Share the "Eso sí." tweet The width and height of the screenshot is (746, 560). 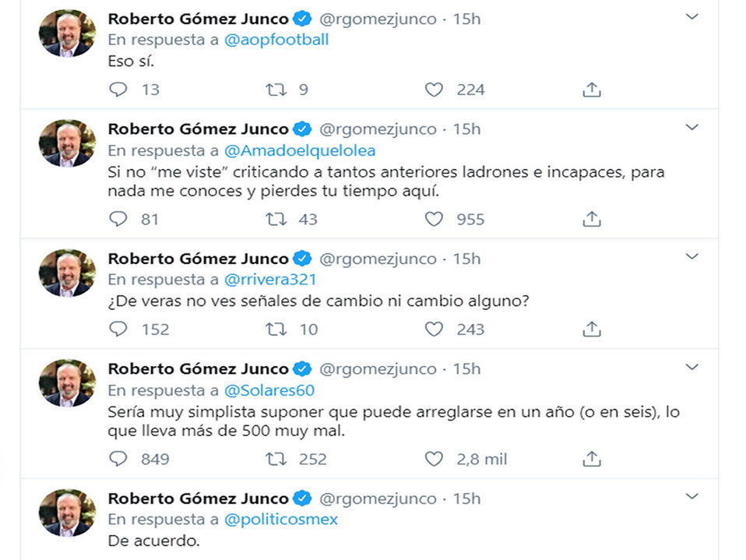point(592,90)
